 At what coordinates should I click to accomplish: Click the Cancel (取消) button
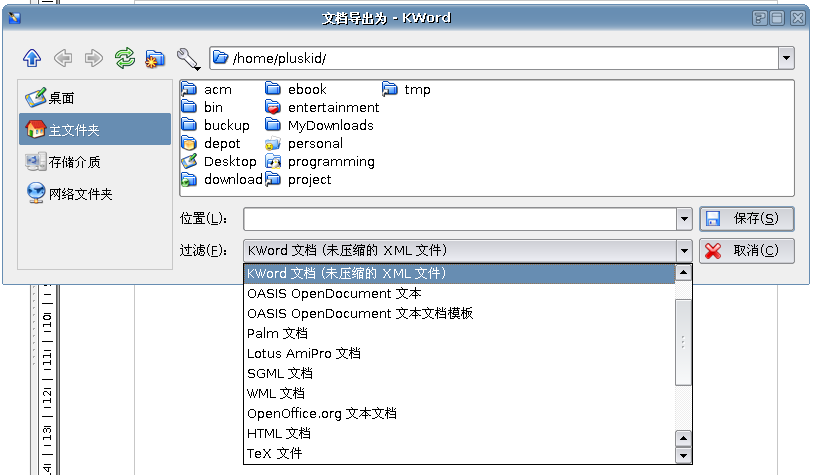pos(747,251)
